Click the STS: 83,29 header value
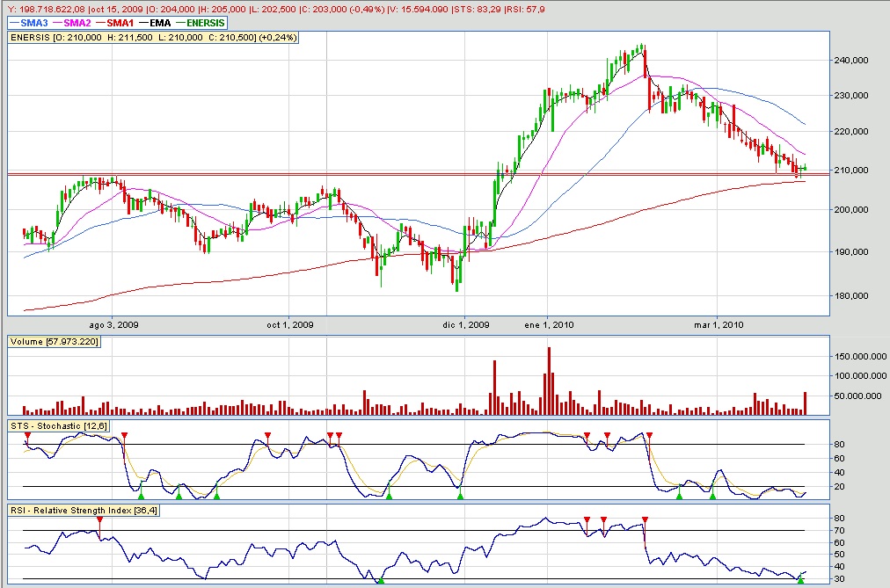890x588 pixels. [x=478, y=9]
